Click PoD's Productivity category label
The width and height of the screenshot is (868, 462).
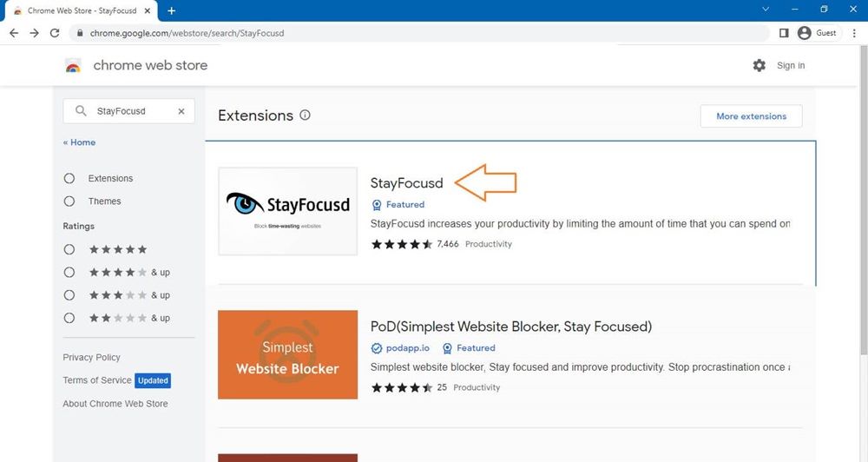tap(477, 387)
